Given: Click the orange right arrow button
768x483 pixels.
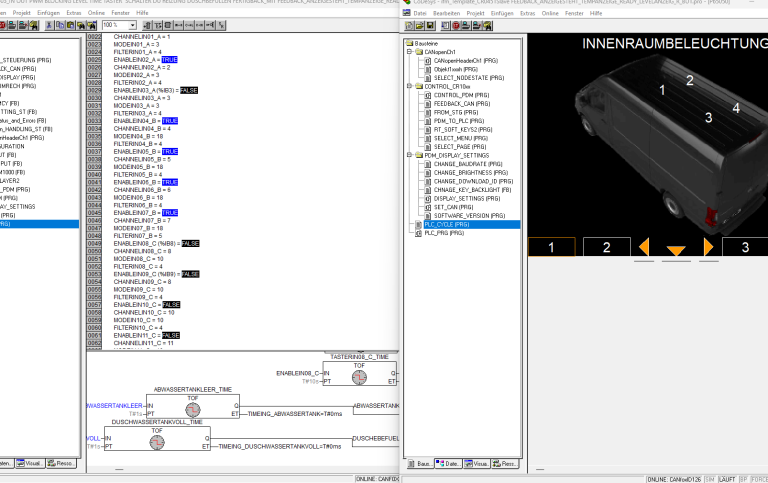Looking at the screenshot, I should pos(708,247).
